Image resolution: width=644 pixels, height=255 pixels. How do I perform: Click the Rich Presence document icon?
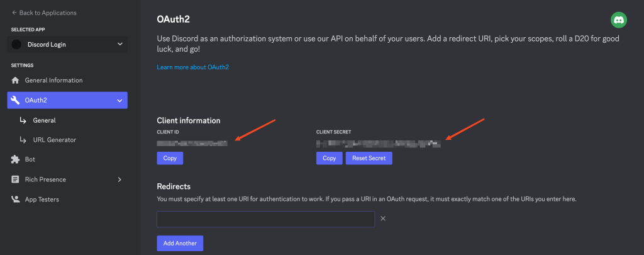point(16,179)
